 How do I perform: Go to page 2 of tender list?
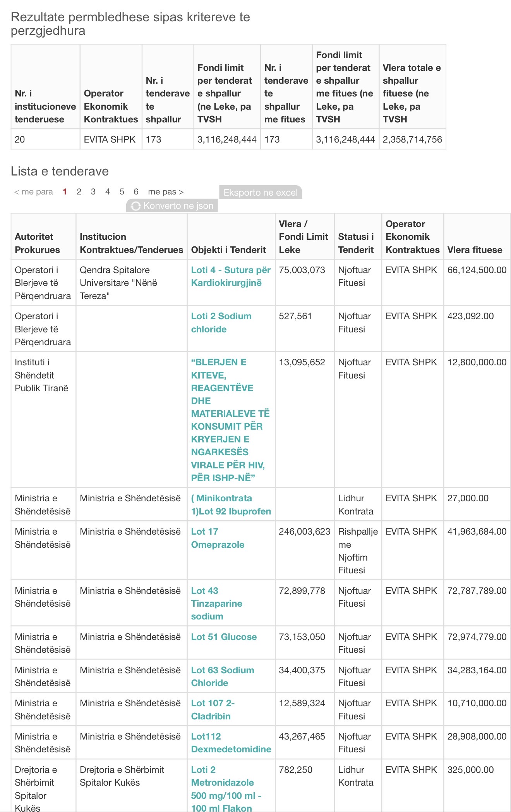[79, 192]
